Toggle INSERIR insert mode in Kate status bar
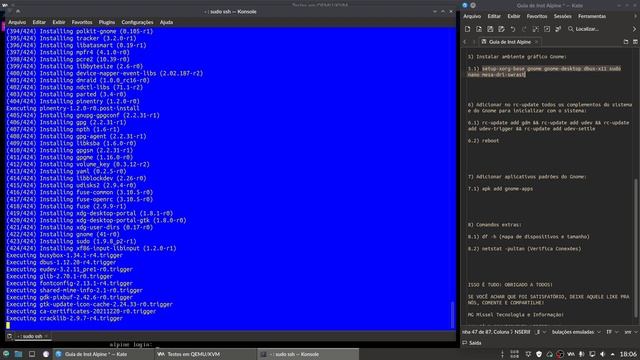This screenshot has height=360, width=640. (x=522, y=332)
